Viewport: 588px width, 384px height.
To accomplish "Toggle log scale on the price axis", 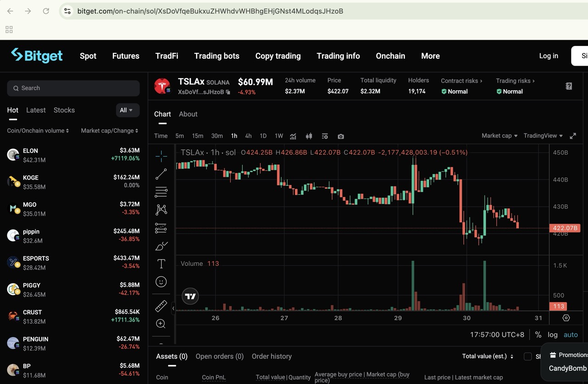I will pyautogui.click(x=553, y=334).
